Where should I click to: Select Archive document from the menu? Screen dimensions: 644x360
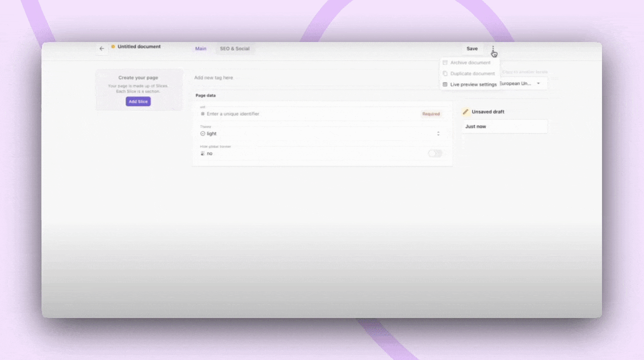tap(470, 62)
